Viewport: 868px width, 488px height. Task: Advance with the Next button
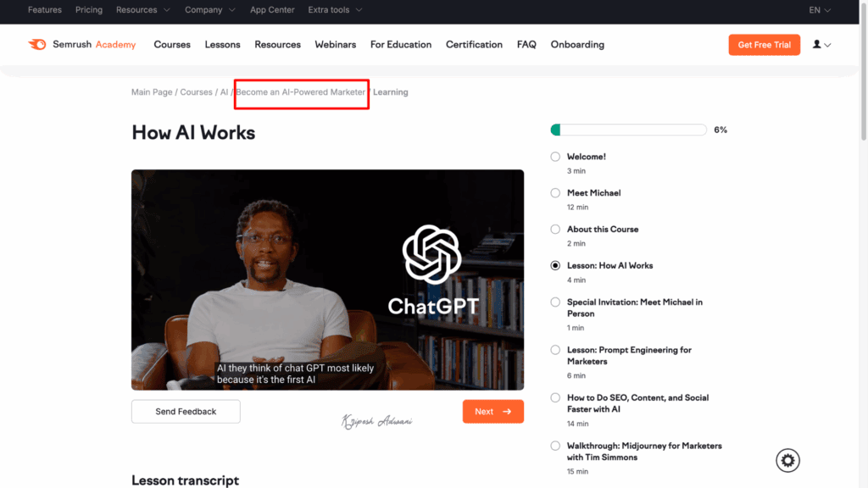(492, 411)
